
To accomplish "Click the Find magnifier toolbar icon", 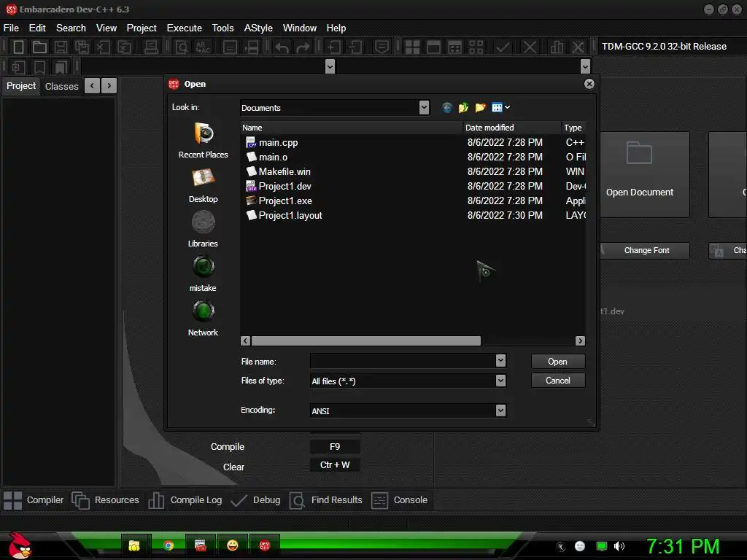I will point(182,47).
